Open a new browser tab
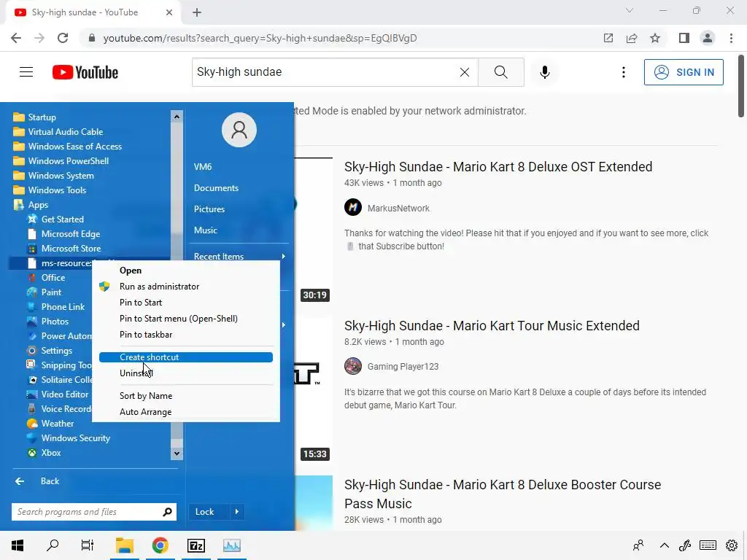This screenshot has height=560, width=747. (197, 12)
